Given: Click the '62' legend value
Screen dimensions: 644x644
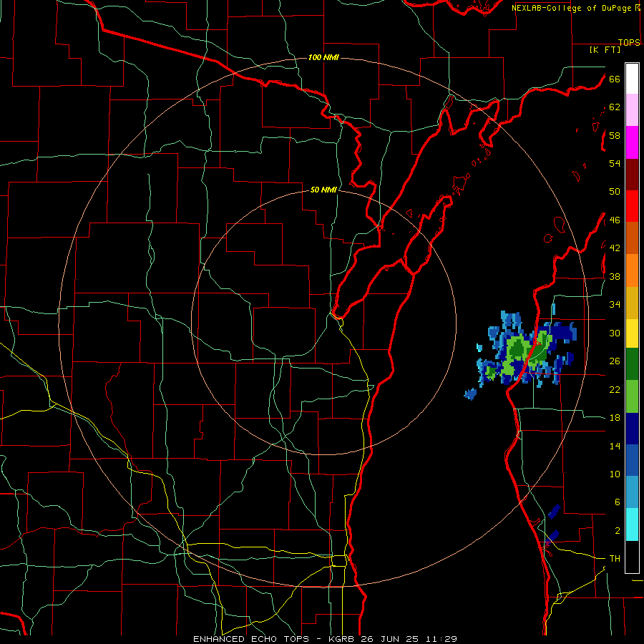Looking at the screenshot, I should click(x=615, y=107).
